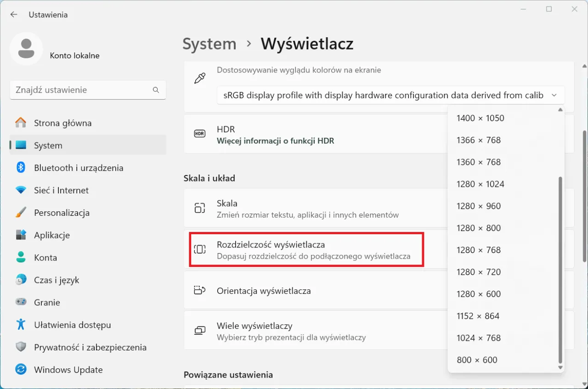
Task: Click the Orientacja wyświetlacza rotation icon
Action: (199, 290)
